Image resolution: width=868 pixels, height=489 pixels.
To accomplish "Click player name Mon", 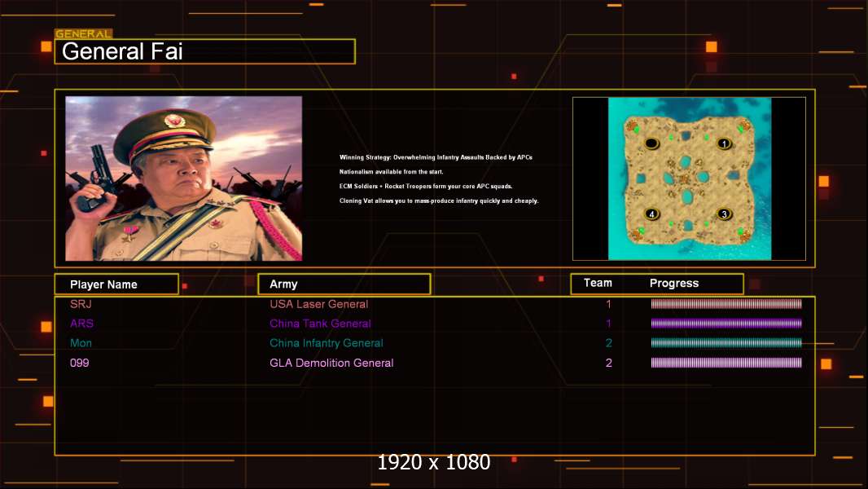I will (81, 343).
